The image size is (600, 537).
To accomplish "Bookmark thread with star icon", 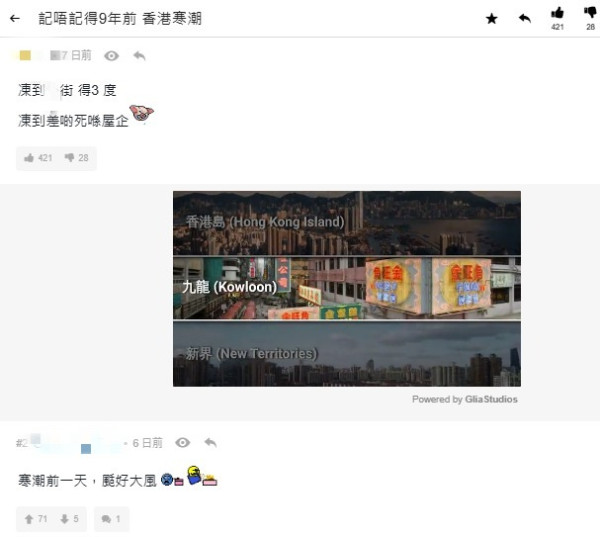I will (492, 18).
